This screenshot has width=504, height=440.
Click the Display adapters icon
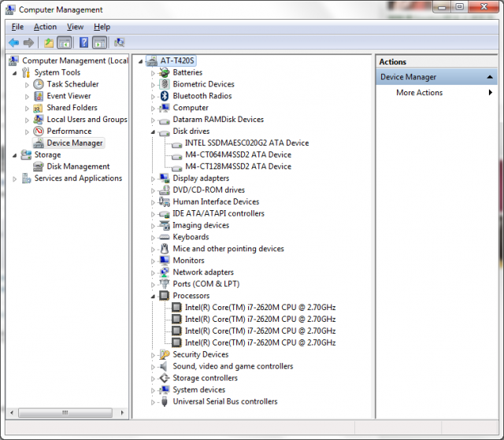point(165,178)
